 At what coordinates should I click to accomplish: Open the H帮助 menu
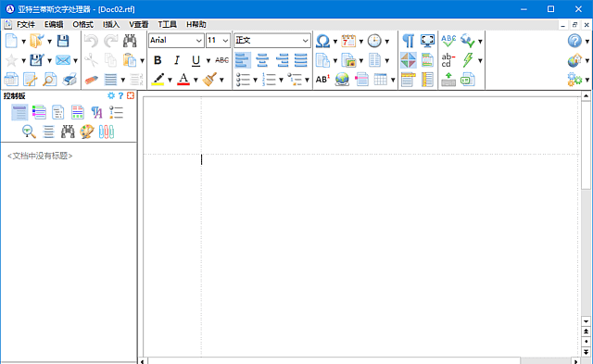tap(196, 25)
